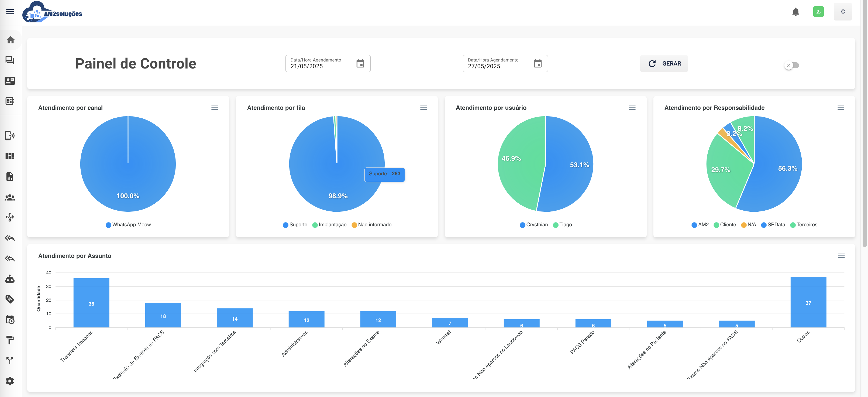Open the end date calendar picker
The height and width of the screenshot is (397, 868).
tap(538, 63)
